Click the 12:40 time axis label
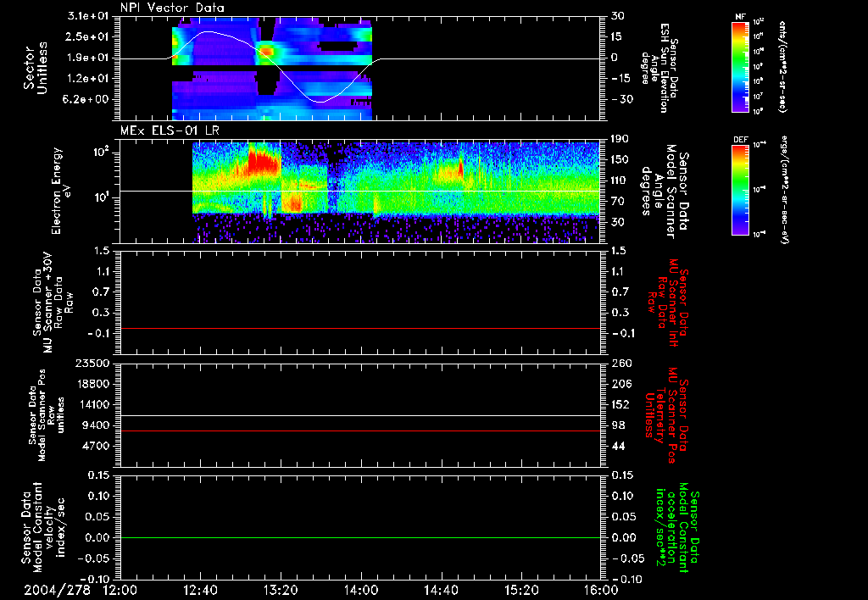This screenshot has height=600, width=868. pos(200,590)
